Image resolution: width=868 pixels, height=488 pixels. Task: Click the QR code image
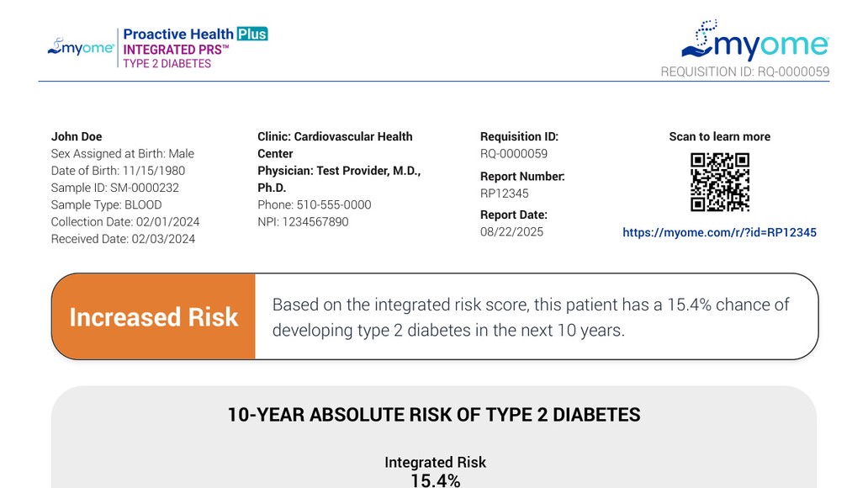pos(719,182)
